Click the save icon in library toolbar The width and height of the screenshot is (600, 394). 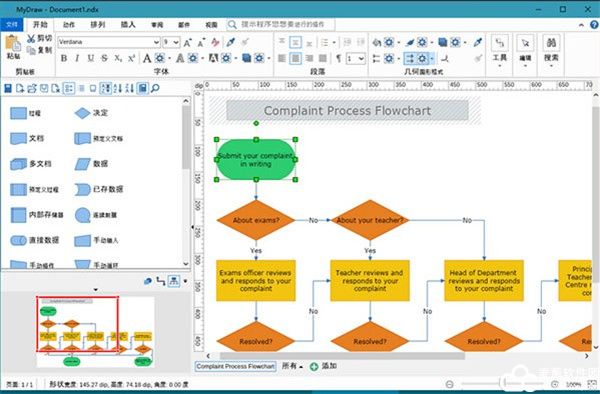pyautogui.click(x=8, y=88)
